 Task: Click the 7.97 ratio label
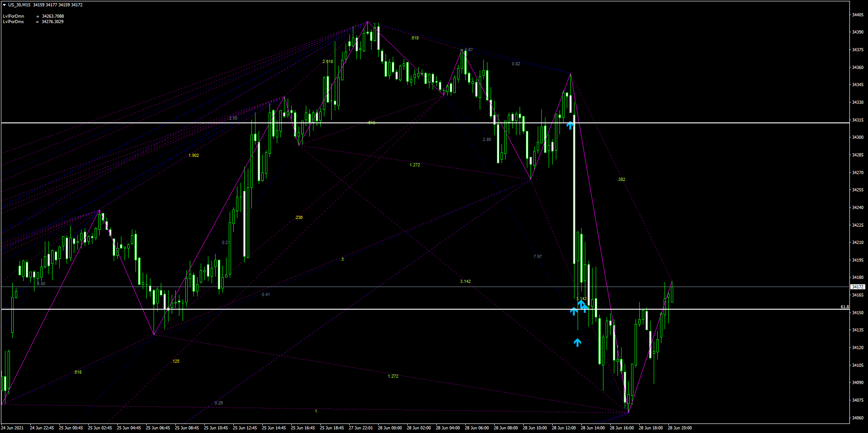point(538,257)
